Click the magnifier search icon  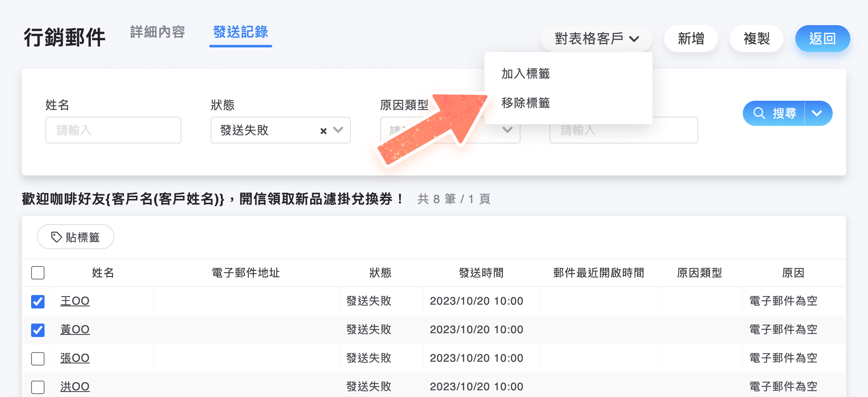(759, 113)
